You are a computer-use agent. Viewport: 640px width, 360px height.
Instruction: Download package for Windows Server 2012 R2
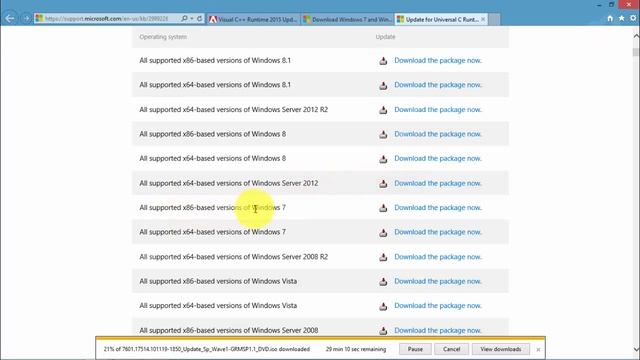tap(438, 109)
